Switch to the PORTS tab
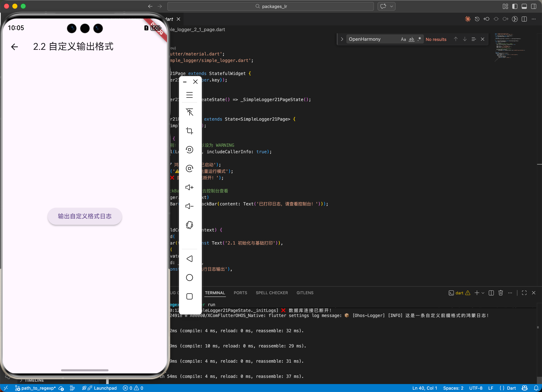 point(240,293)
